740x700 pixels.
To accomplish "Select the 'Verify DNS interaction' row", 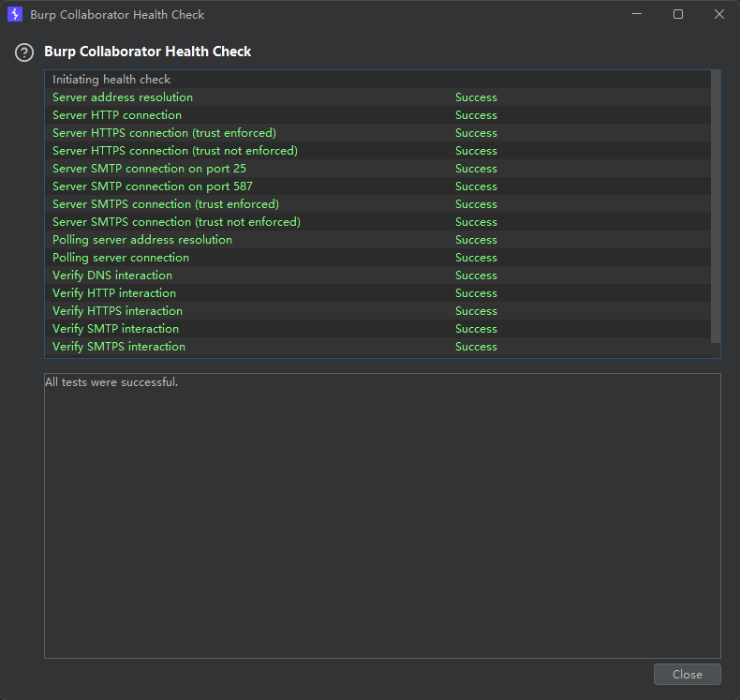I will pyautogui.click(x=377, y=276).
